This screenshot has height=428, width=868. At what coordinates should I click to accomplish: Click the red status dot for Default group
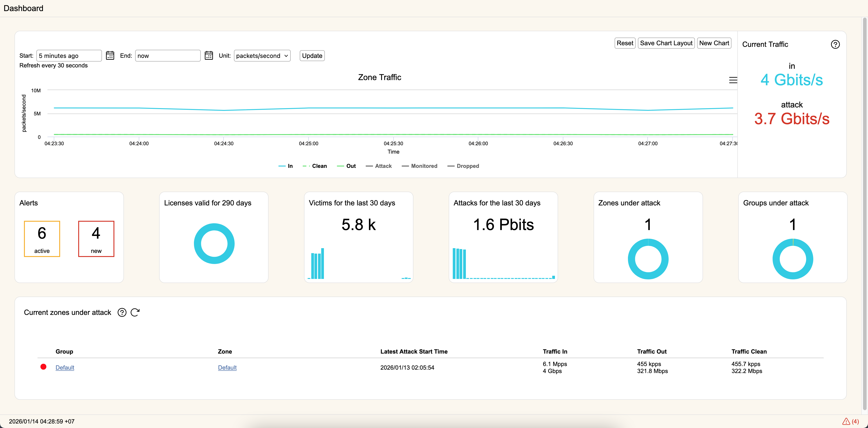pos(43,367)
